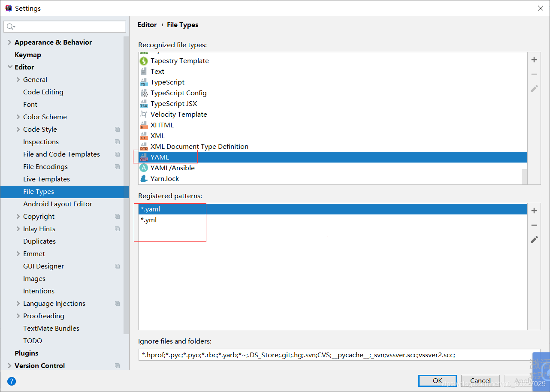Viewport: 550px width, 392px height.
Task: Open the Keymap settings page
Action: (28, 54)
